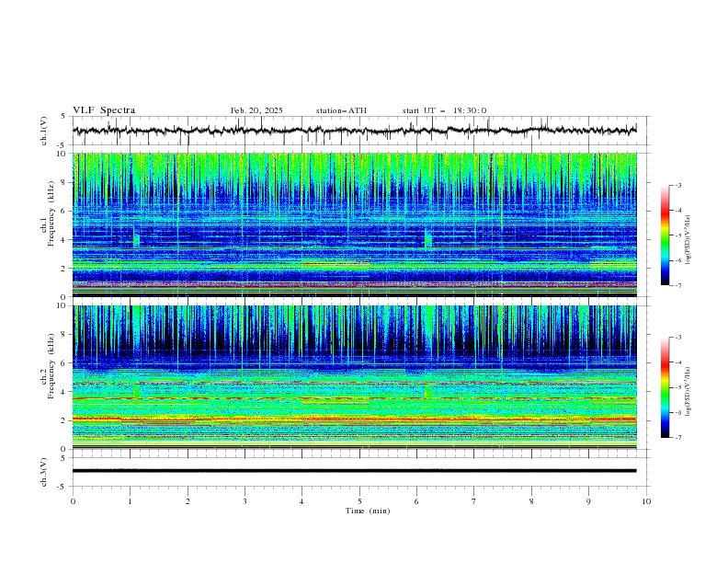Image resolution: width=728 pixels, height=563 pixels.
Task: Click the ch.2 spectrogram color scale bar
Action: (x=665, y=387)
